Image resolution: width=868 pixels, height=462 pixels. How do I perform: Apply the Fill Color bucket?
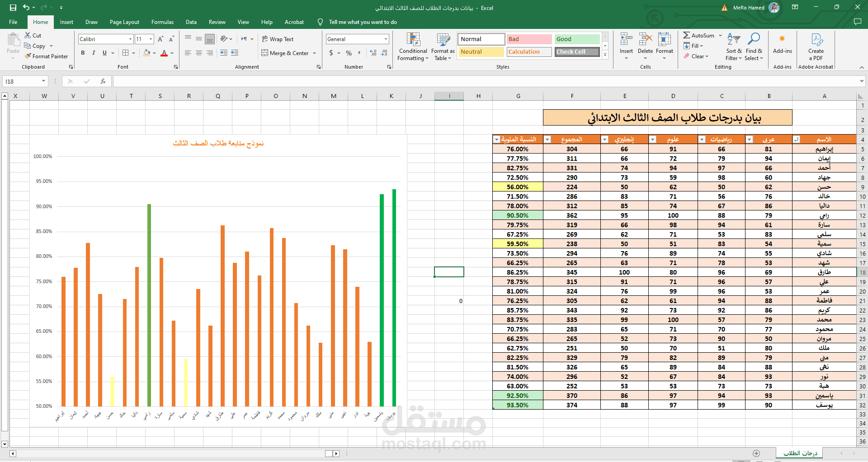pyautogui.click(x=146, y=53)
